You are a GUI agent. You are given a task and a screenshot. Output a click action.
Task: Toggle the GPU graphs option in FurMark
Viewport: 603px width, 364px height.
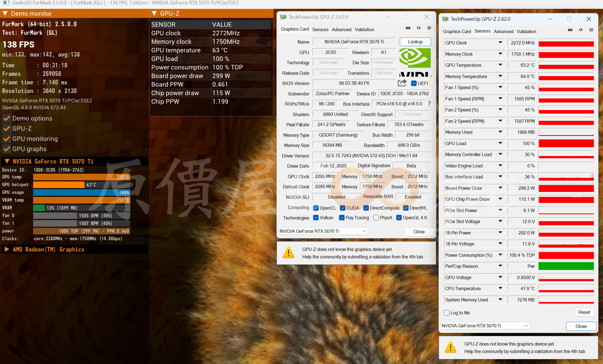(7, 149)
